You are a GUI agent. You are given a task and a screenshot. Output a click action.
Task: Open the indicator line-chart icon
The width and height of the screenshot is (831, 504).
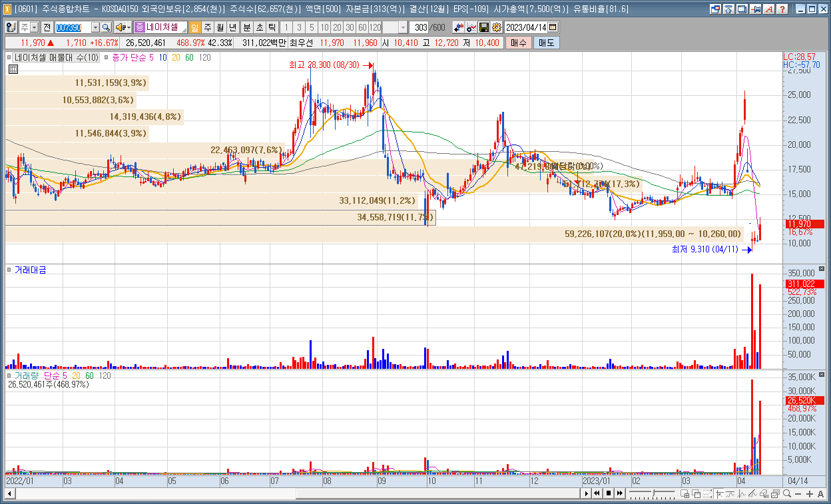click(x=471, y=27)
